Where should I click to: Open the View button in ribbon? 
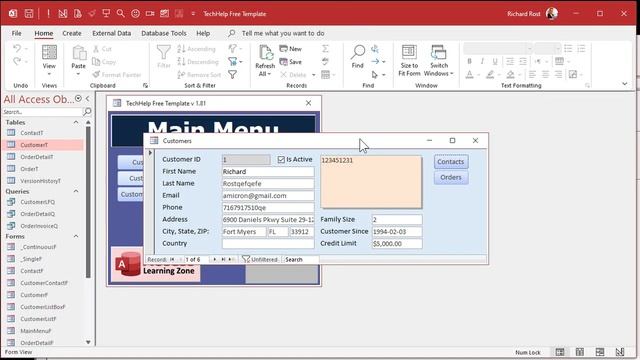click(49, 60)
